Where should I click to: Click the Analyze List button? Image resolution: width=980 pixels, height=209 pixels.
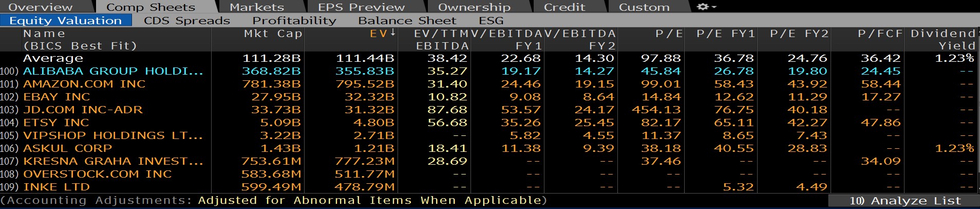click(904, 200)
